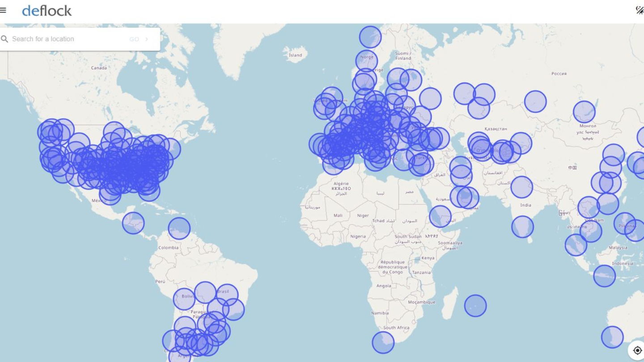This screenshot has width=644, height=362.
Task: Click the Қазақстан map label
Action: pyautogui.click(x=496, y=129)
